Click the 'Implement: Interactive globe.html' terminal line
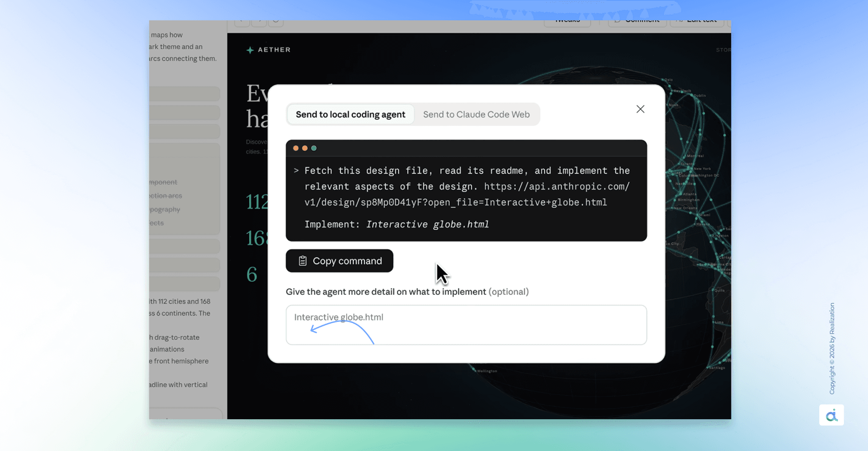The image size is (868, 451). pos(397,224)
